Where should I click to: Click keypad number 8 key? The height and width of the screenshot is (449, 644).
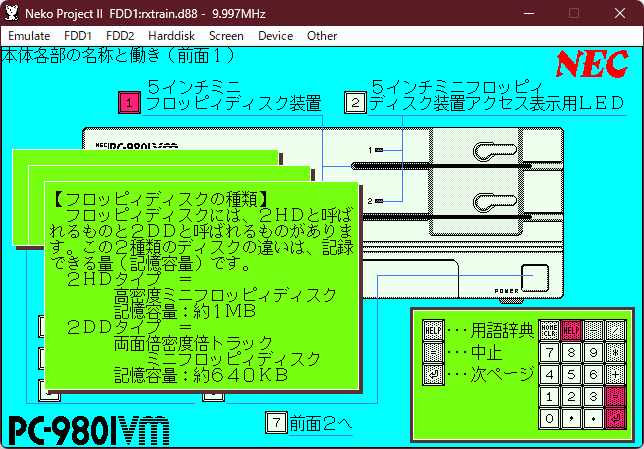(571, 352)
